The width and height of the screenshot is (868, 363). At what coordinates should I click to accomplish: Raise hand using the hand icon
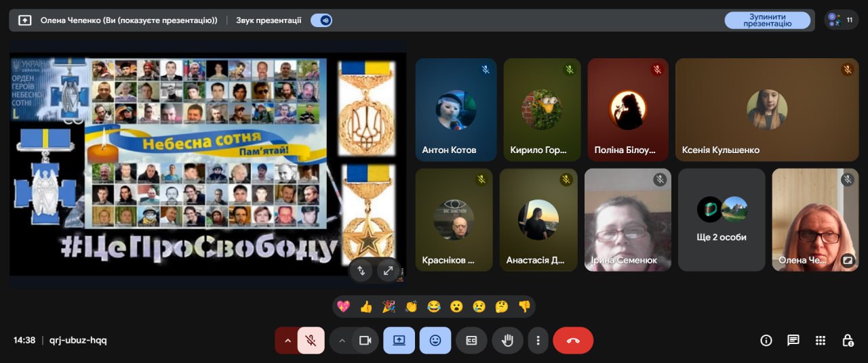507,341
